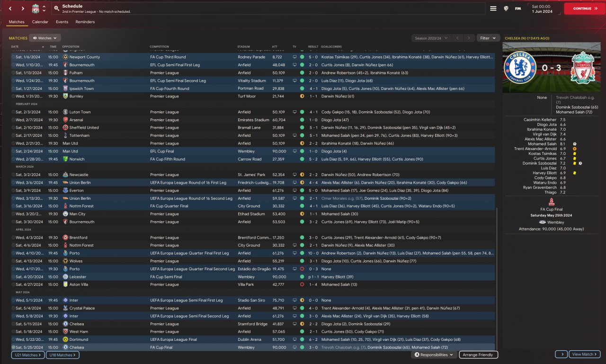The height and width of the screenshot is (364, 606).
Task: Sort by the Opposition column header
Action: [x=71, y=47]
